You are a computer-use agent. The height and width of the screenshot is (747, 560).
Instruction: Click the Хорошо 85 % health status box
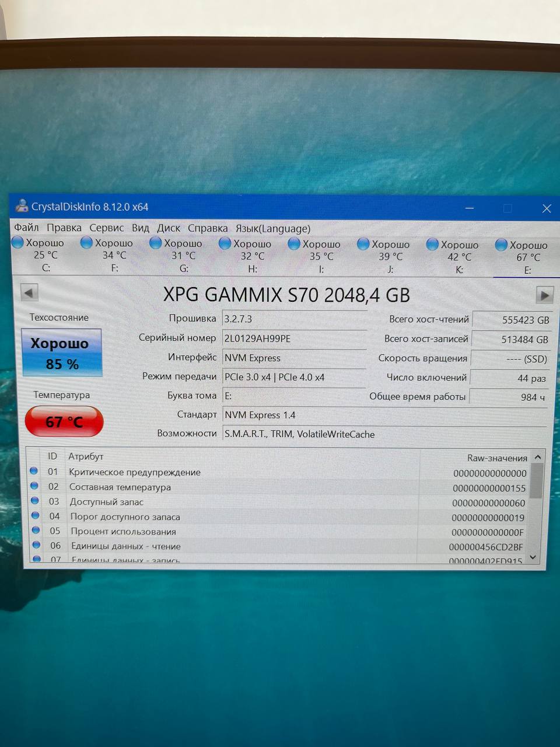coord(61,352)
